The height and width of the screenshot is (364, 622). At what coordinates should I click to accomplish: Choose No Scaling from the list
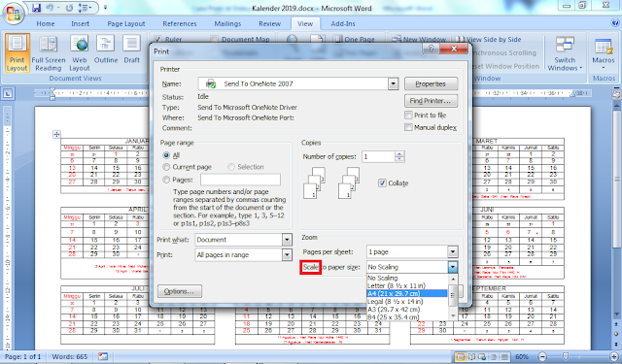407,278
